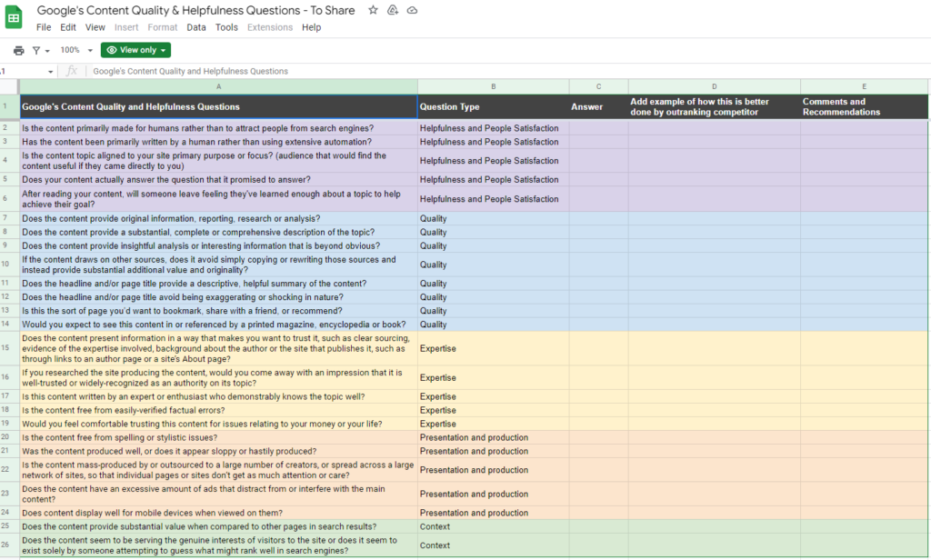Open the Data menu
This screenshot has width=931, height=560.
tap(196, 27)
